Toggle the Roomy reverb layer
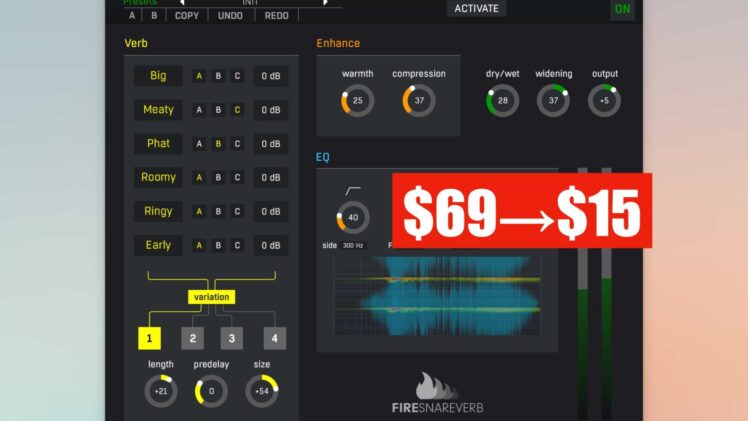748x421 pixels. coord(158,177)
